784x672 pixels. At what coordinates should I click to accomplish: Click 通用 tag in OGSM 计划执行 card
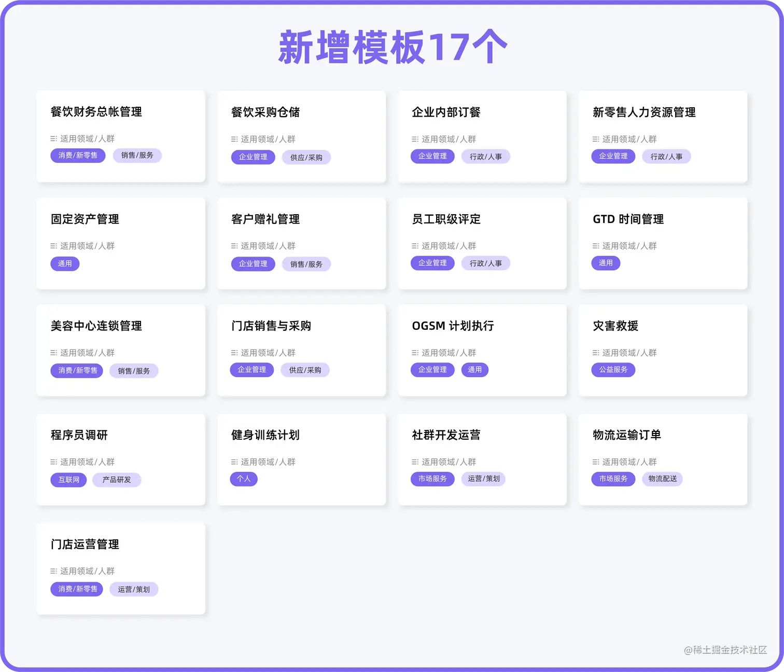click(x=475, y=370)
